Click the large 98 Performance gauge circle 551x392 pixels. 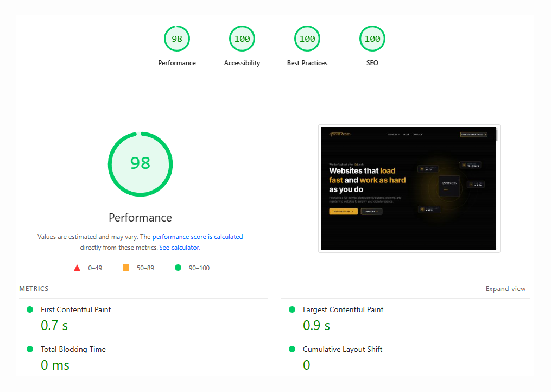[140, 163]
